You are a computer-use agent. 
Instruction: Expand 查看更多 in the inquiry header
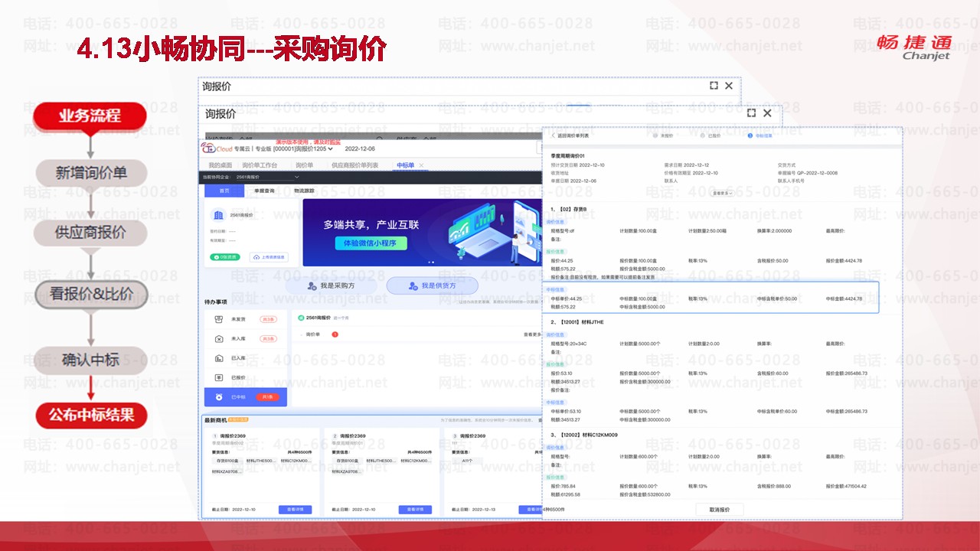723,193
